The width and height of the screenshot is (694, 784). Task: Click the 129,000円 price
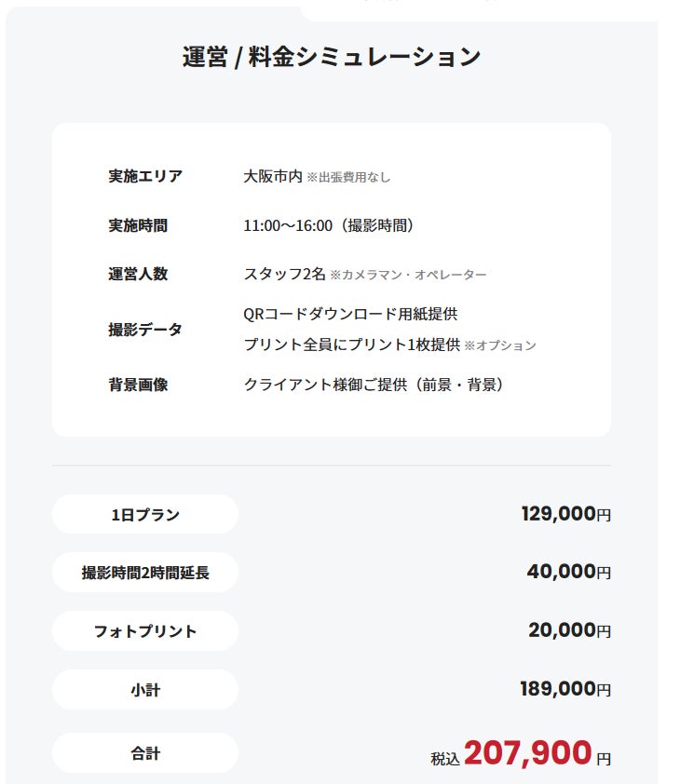(565, 514)
